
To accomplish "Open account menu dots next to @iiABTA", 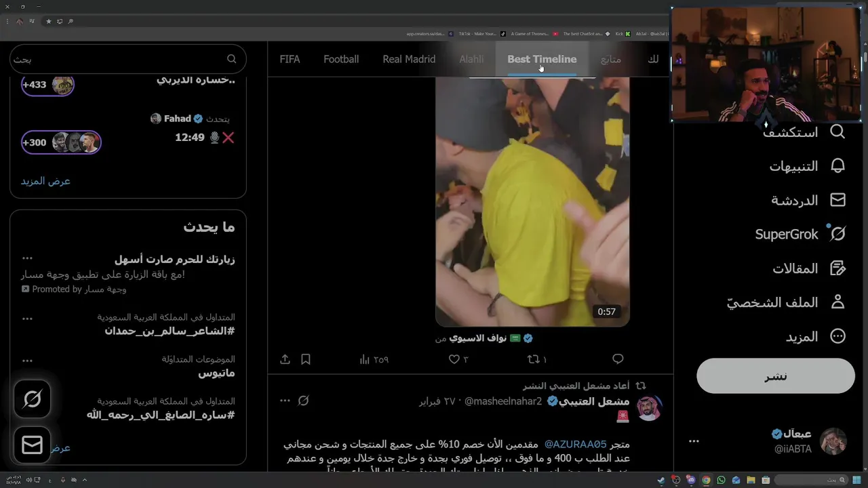I will 694,441.
